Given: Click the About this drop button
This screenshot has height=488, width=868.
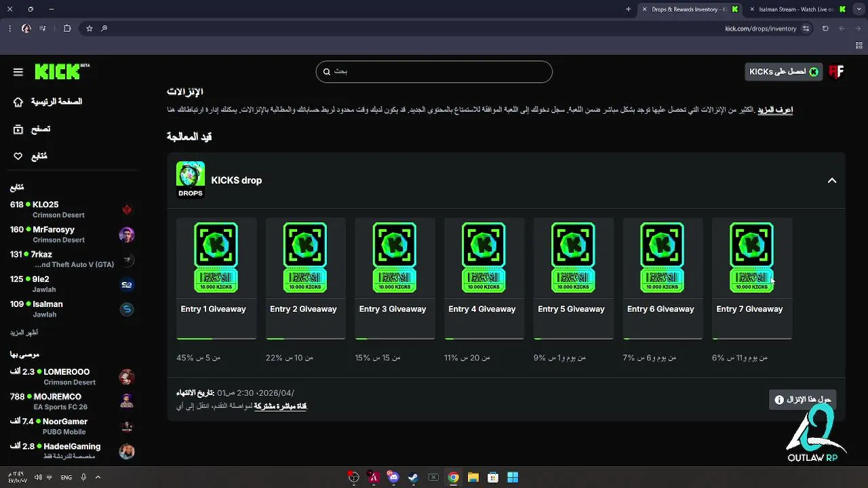Looking at the screenshot, I should [803, 400].
